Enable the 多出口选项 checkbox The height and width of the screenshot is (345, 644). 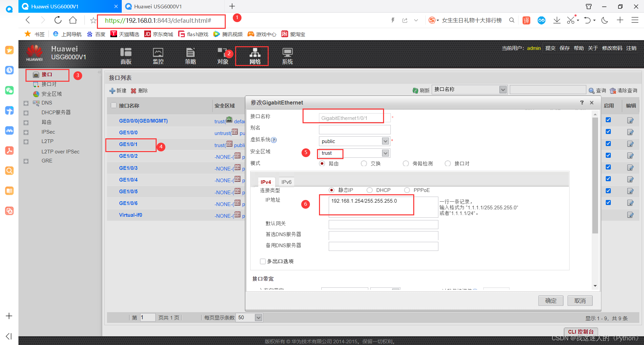pos(263,261)
